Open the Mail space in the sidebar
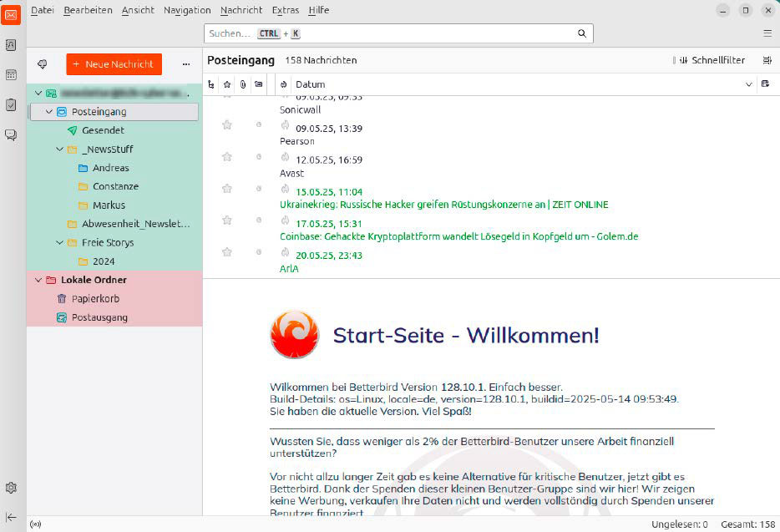 click(x=11, y=15)
